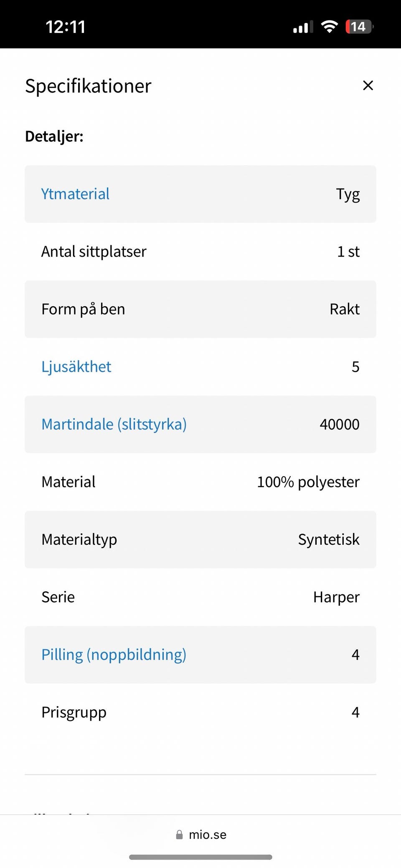Viewport: 401px width, 868px height.
Task: Open the Martindale (slitstyrka) explanation link
Action: point(114,424)
